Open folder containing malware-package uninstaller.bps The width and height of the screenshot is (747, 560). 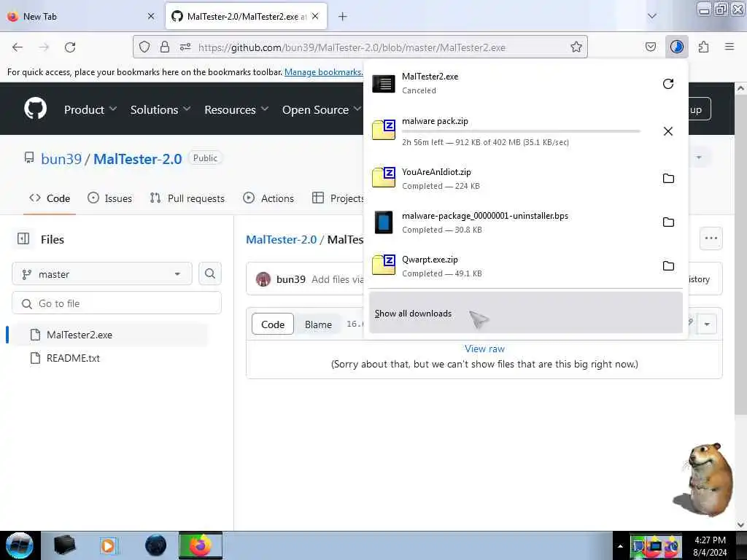coord(668,222)
